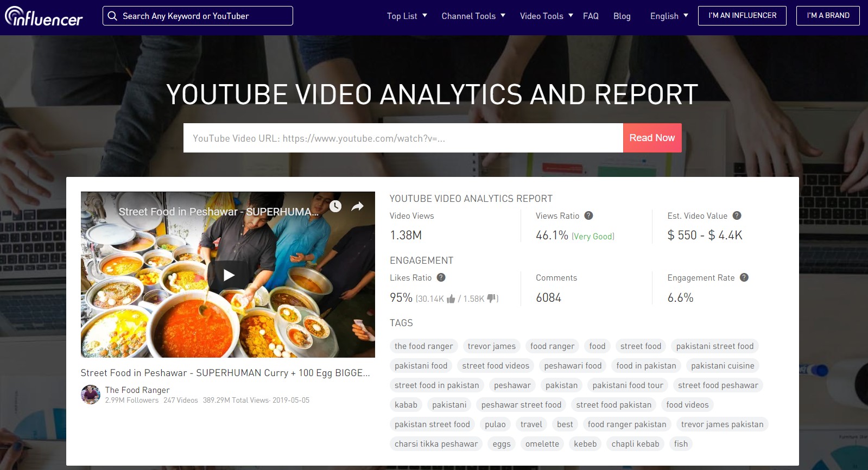Focus the YouTube Video URL input
This screenshot has height=470, width=868.
pos(403,138)
